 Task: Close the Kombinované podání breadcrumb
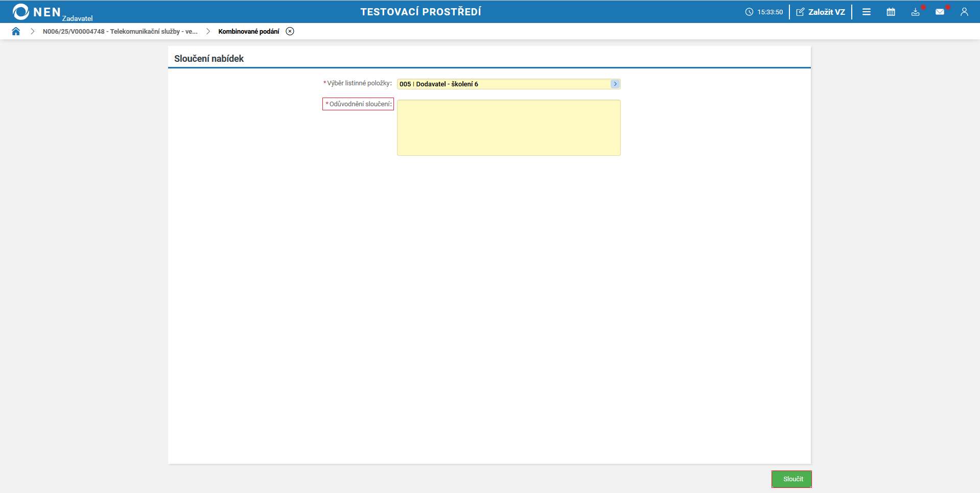point(290,31)
